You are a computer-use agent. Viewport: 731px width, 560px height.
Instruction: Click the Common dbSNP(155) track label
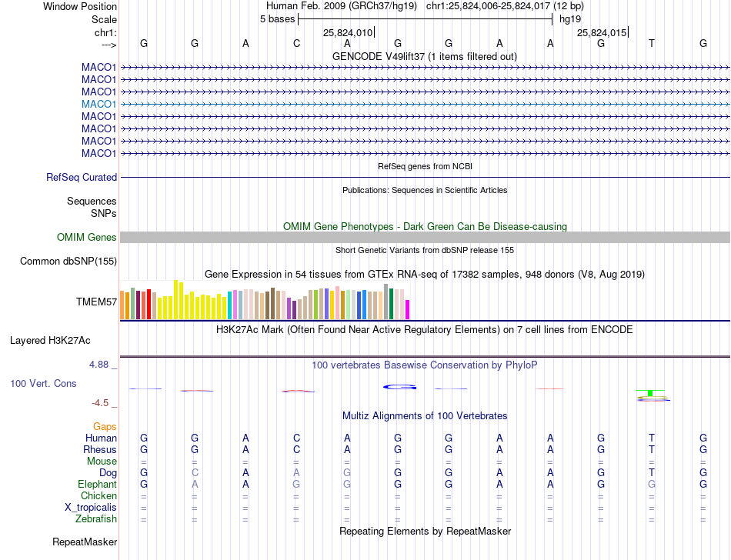pyautogui.click(x=68, y=261)
